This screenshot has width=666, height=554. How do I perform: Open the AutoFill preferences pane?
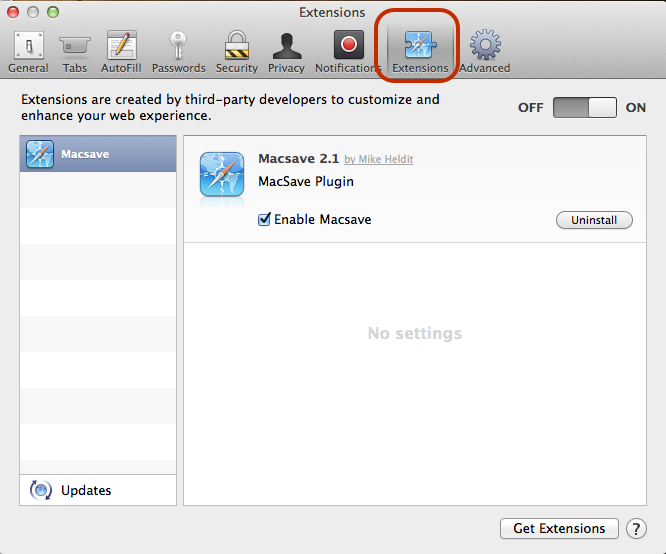pos(121,52)
